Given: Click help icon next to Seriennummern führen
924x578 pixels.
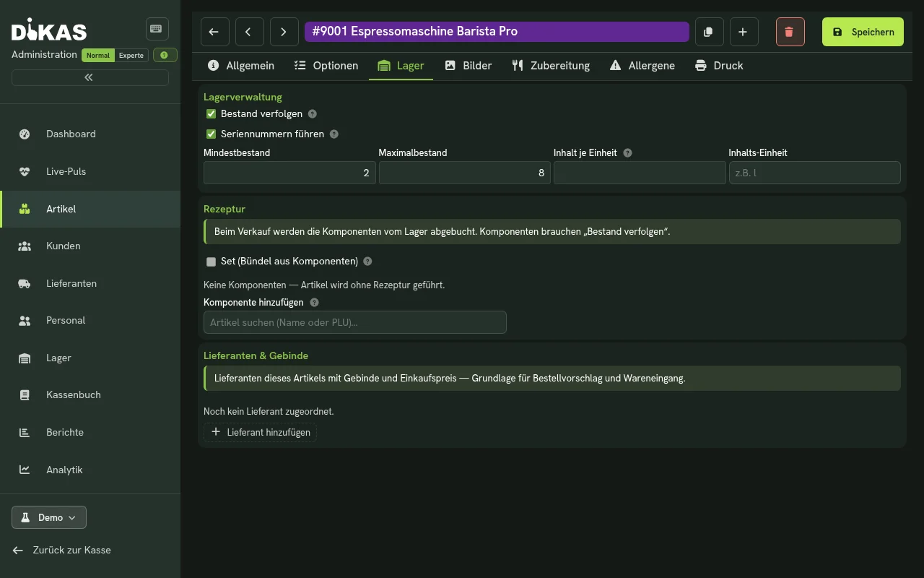Looking at the screenshot, I should point(334,134).
